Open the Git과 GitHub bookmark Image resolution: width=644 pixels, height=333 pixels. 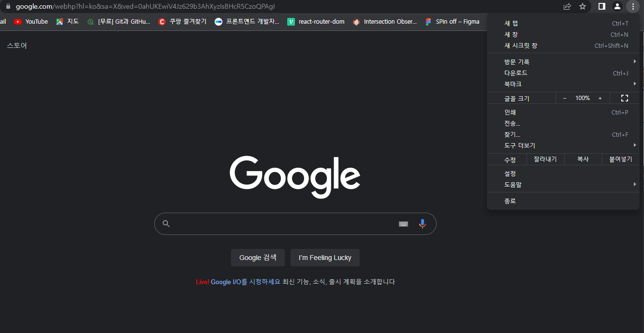point(118,21)
